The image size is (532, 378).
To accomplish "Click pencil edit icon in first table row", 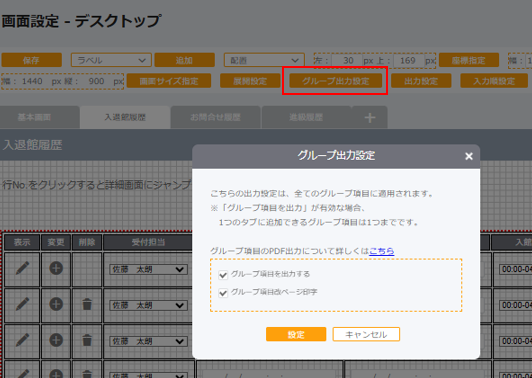I will [x=22, y=269].
